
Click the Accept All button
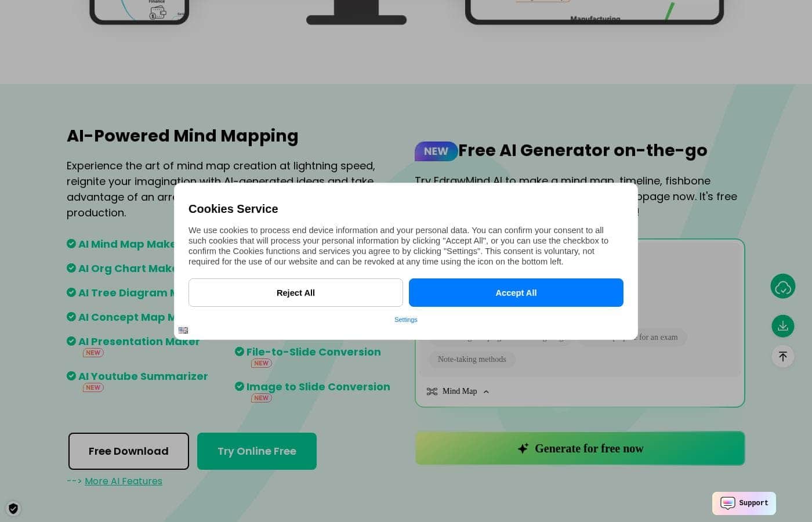(x=516, y=293)
